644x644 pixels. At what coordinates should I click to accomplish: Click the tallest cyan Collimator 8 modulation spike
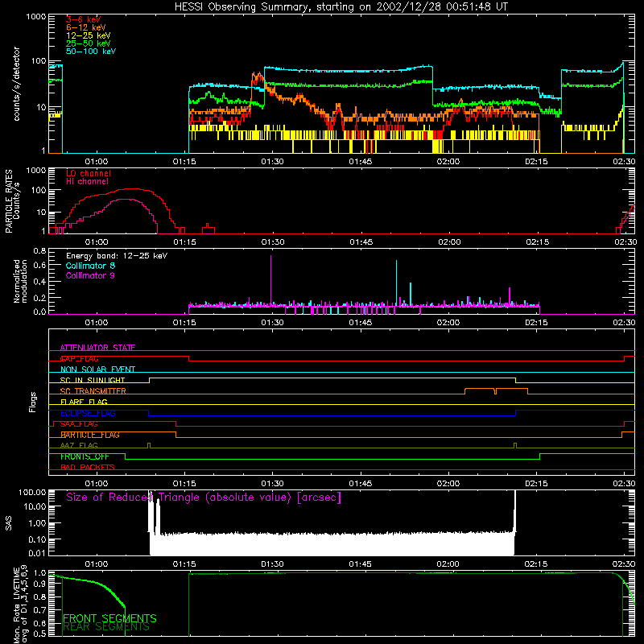[396, 282]
